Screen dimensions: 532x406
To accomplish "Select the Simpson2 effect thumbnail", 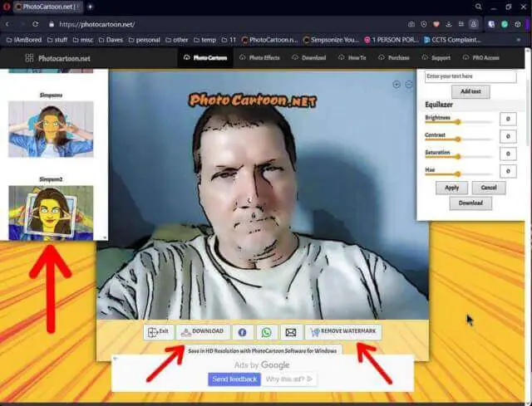I will click(51, 213).
